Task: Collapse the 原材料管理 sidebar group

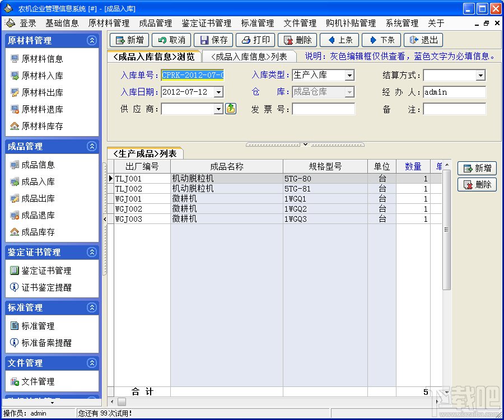Action: [x=92, y=40]
